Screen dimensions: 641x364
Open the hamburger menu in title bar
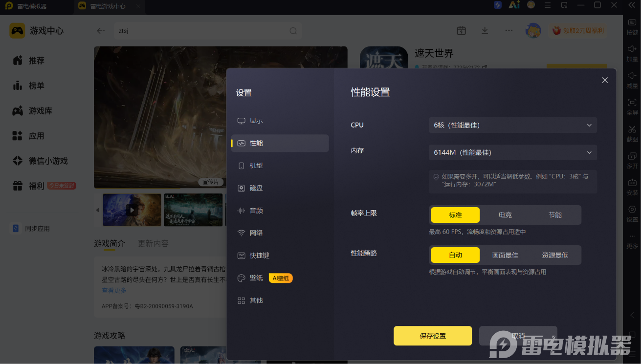point(548,5)
